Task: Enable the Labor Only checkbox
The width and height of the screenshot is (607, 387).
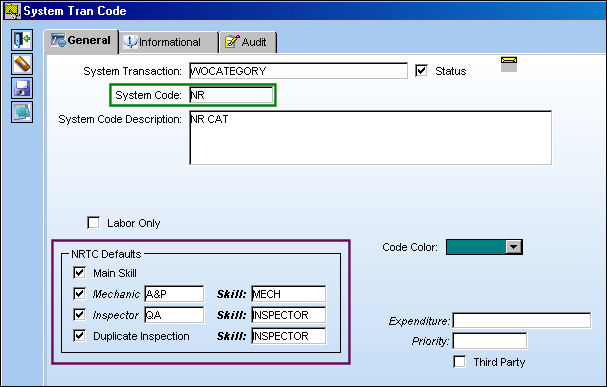Action: pos(93,223)
